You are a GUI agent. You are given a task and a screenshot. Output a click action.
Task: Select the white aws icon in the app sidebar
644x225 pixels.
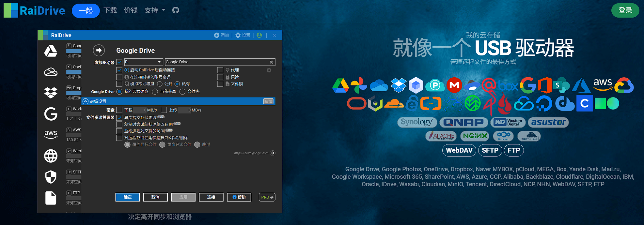point(51,134)
